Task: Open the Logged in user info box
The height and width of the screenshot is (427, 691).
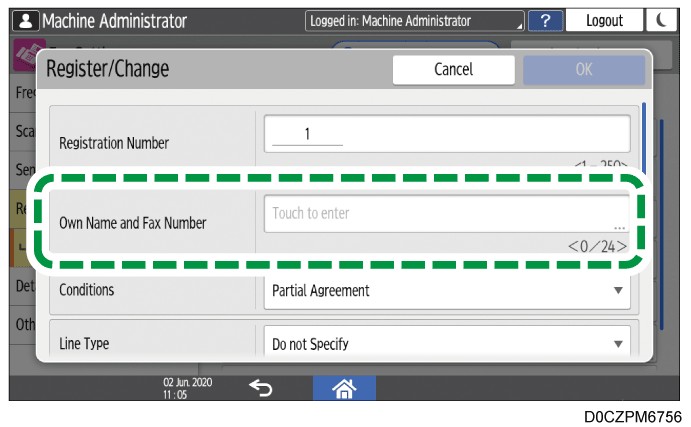Action: click(415, 20)
